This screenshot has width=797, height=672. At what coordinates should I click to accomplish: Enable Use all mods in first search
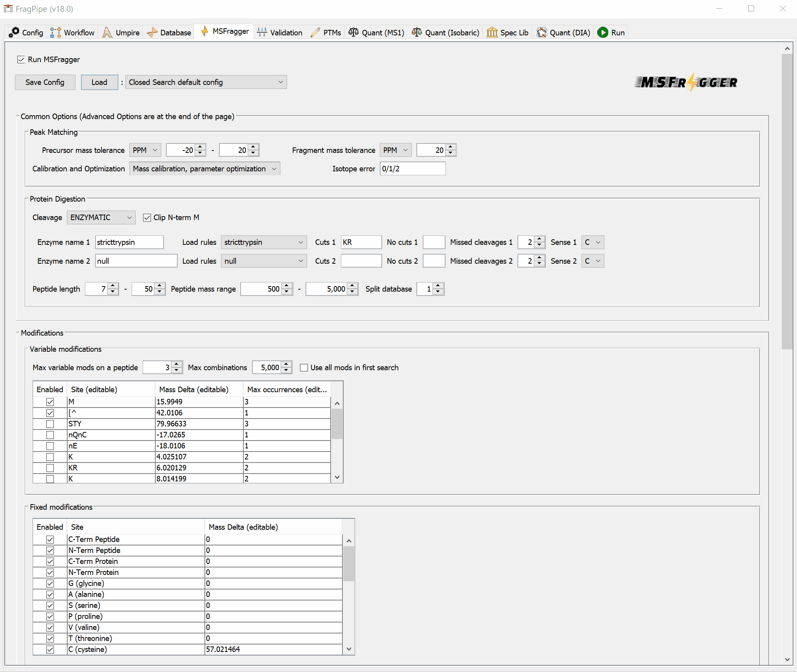(304, 367)
